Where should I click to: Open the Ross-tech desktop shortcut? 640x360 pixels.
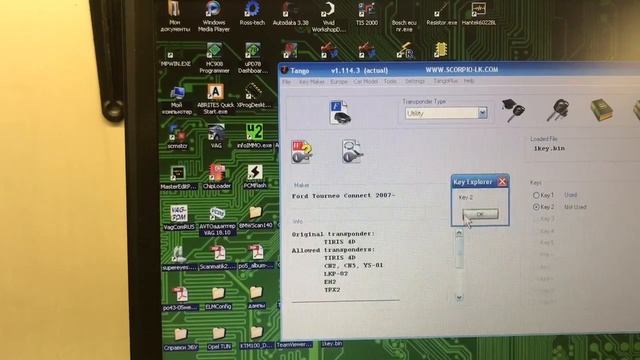click(252, 14)
